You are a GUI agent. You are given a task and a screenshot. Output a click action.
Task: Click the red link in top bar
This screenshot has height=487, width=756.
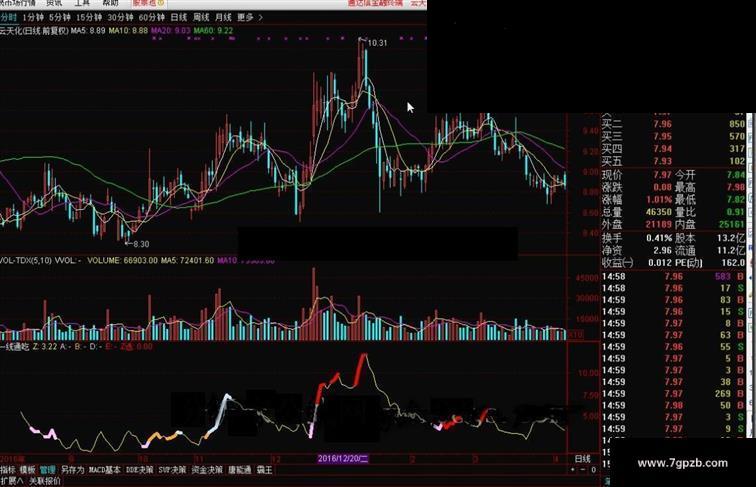pyautogui.click(x=375, y=3)
